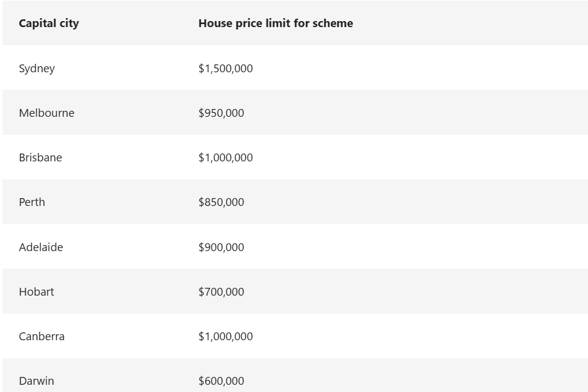Click Melbourne's $950,000 price limit

221,113
